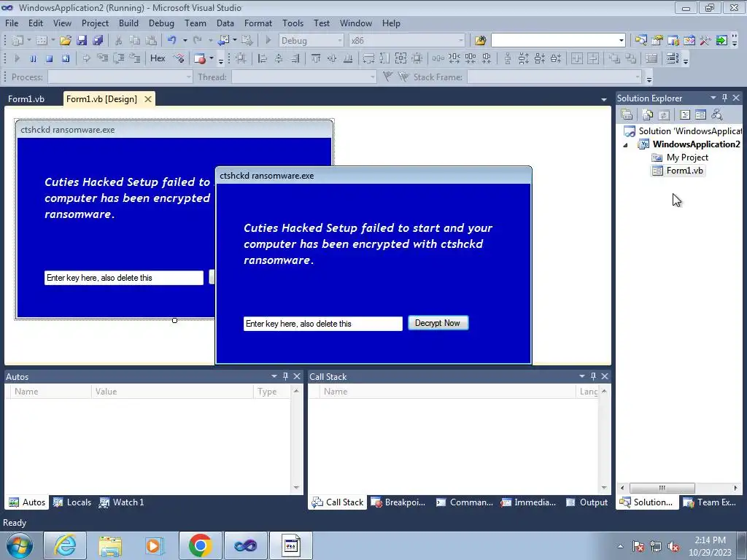Click the Show Next Statement arrow icon

[x=87, y=58]
